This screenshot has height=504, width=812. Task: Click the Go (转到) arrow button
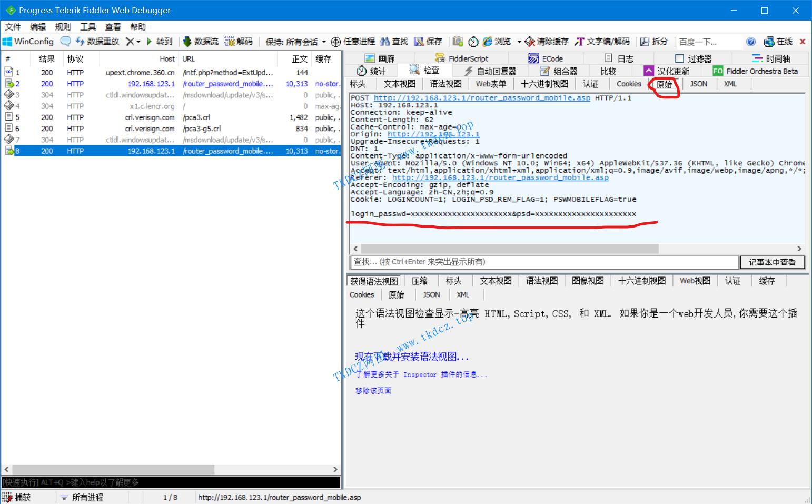pos(160,42)
